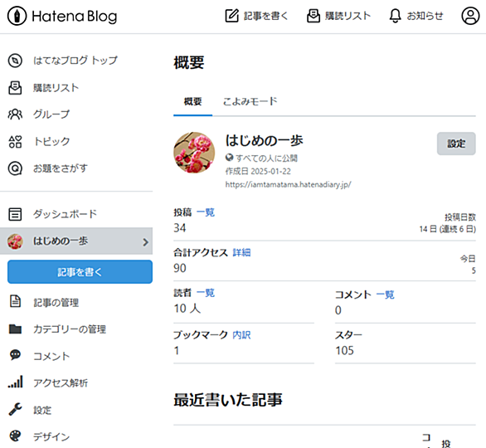This screenshot has height=448, width=486.
Task: Click the 作成日 2025-01-22 text
Action: 258,172
